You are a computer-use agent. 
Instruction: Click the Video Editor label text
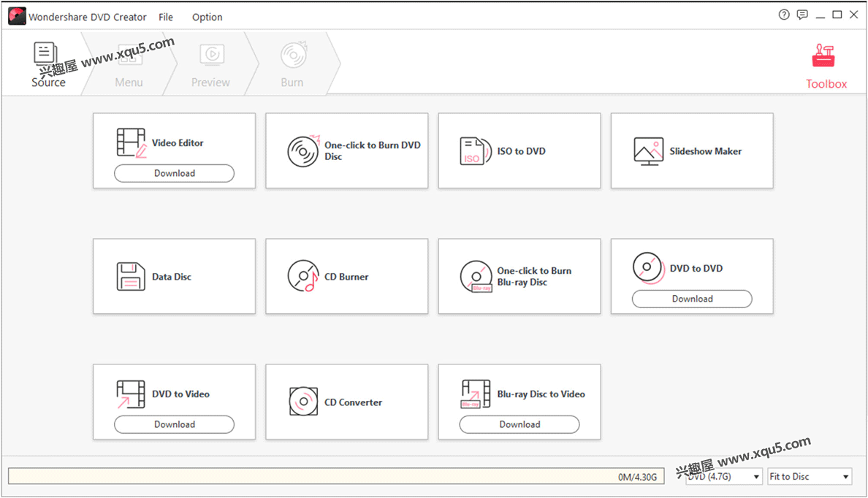click(x=178, y=143)
